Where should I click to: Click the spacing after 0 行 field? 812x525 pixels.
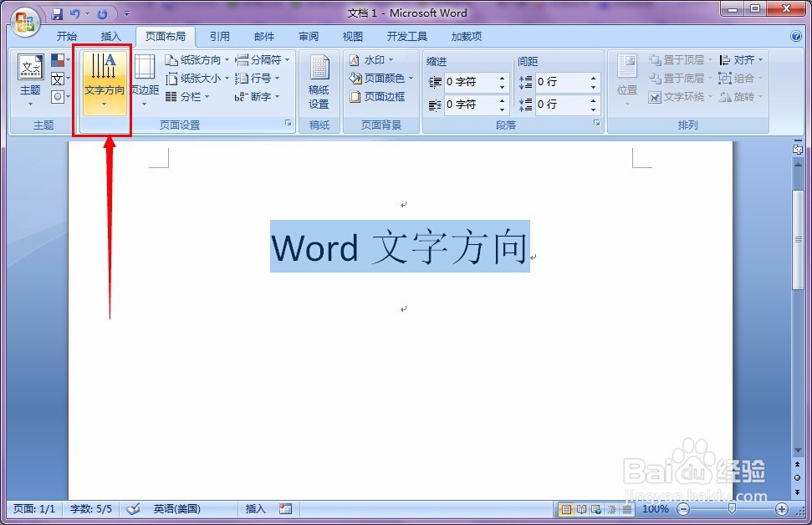pyautogui.click(x=561, y=104)
